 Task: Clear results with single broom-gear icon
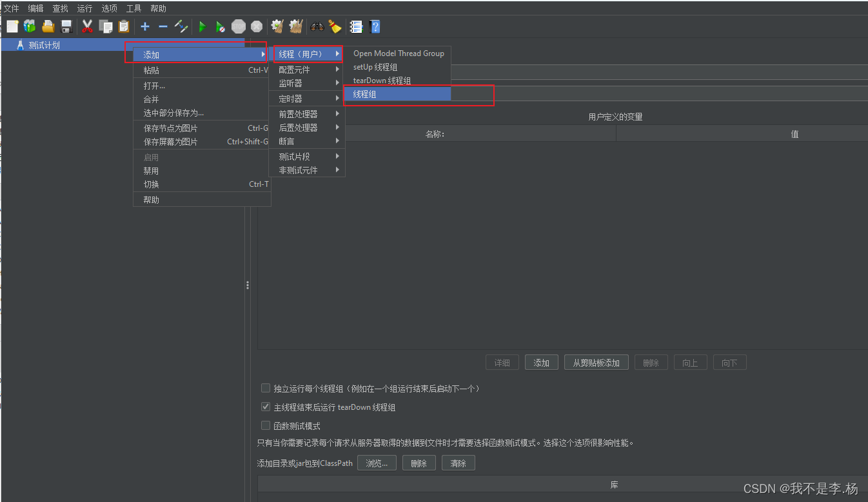(278, 26)
